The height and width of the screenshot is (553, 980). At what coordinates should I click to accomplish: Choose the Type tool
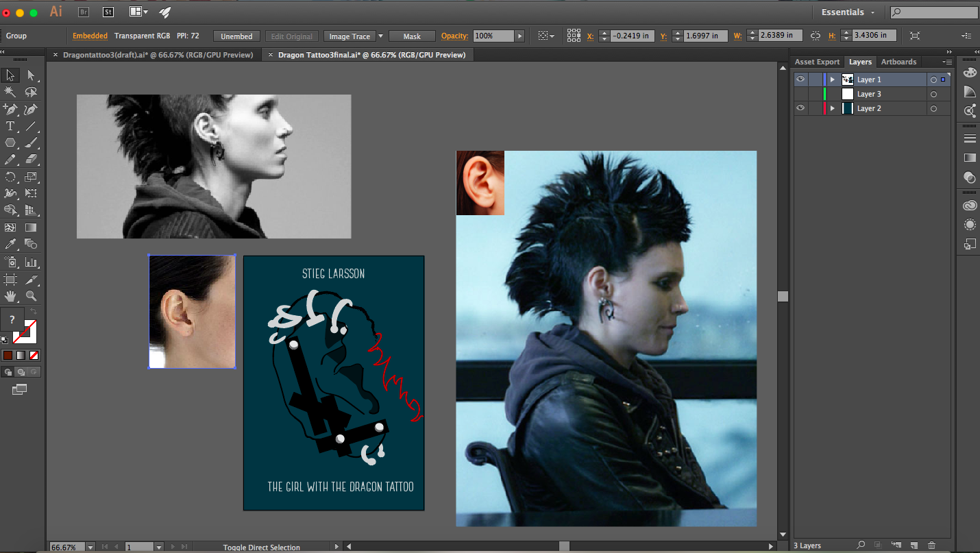[10, 126]
